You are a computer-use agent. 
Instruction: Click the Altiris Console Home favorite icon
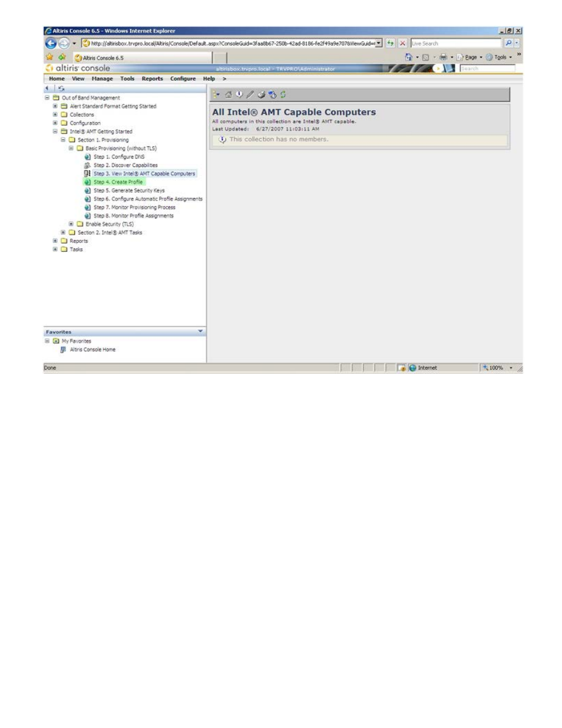tap(63, 350)
